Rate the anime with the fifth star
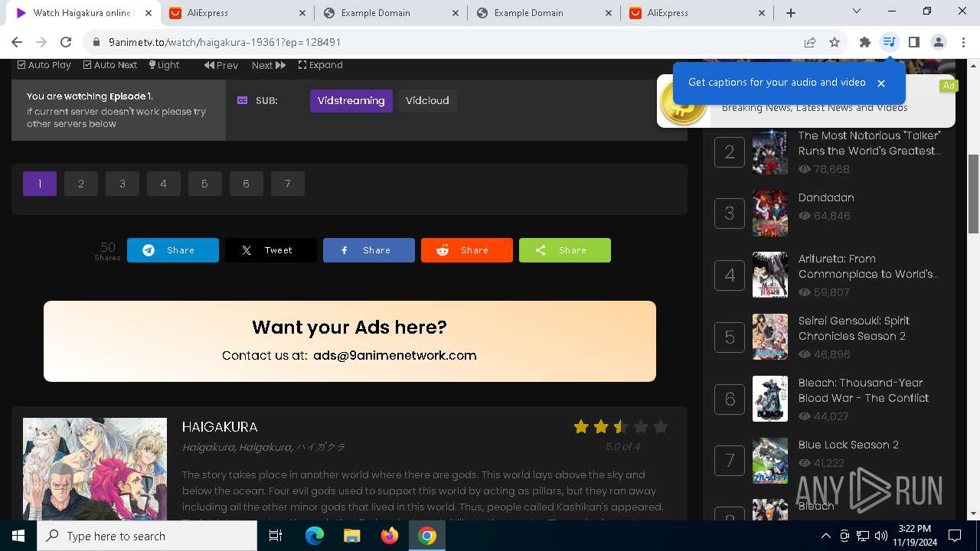 point(661,427)
